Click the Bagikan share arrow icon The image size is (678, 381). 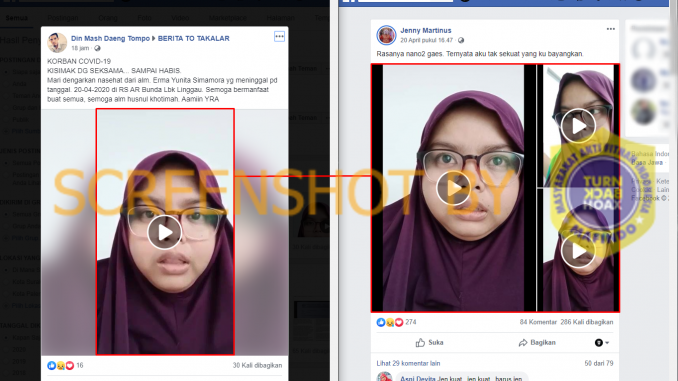tap(523, 343)
